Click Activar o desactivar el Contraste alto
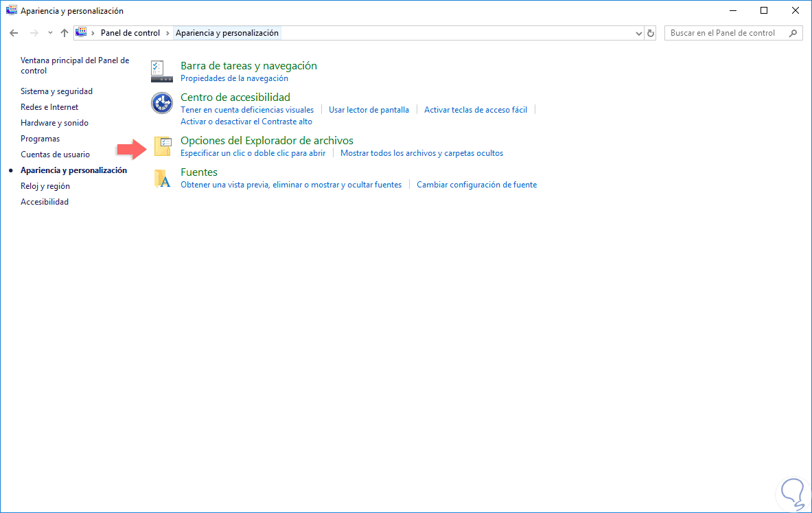 246,122
